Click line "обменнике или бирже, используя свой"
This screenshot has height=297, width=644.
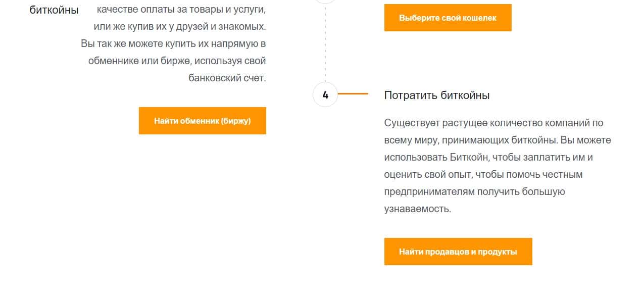(x=177, y=61)
